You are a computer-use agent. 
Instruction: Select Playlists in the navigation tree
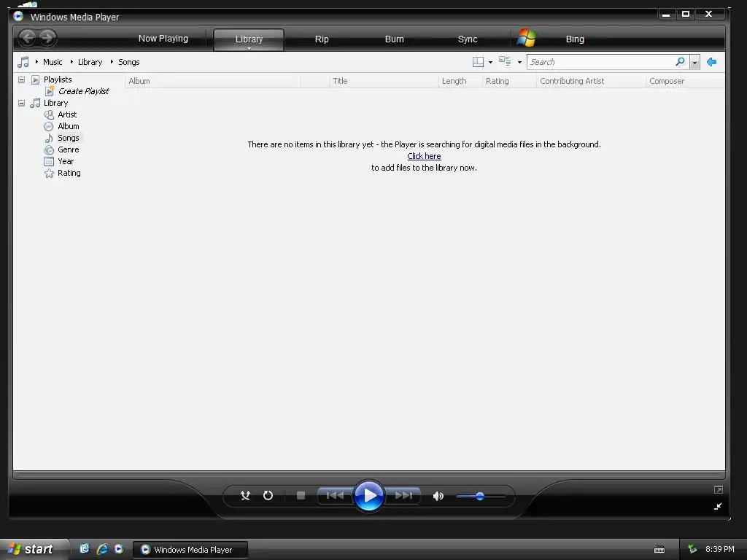[58, 79]
